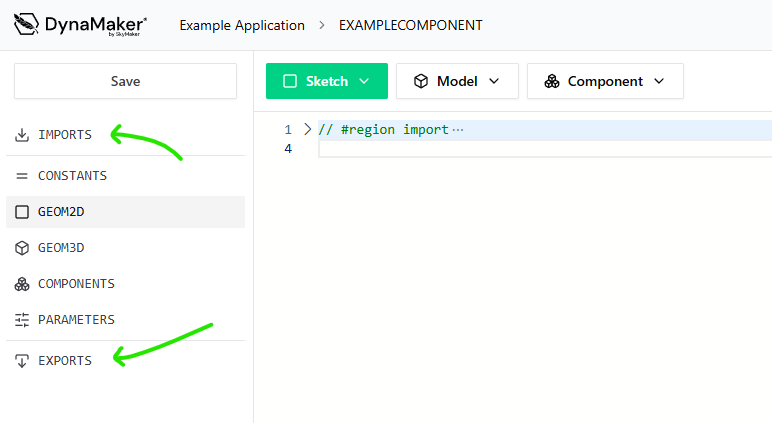Select the EXPORTS tab label
The width and height of the screenshot is (772, 423).
[x=65, y=361]
